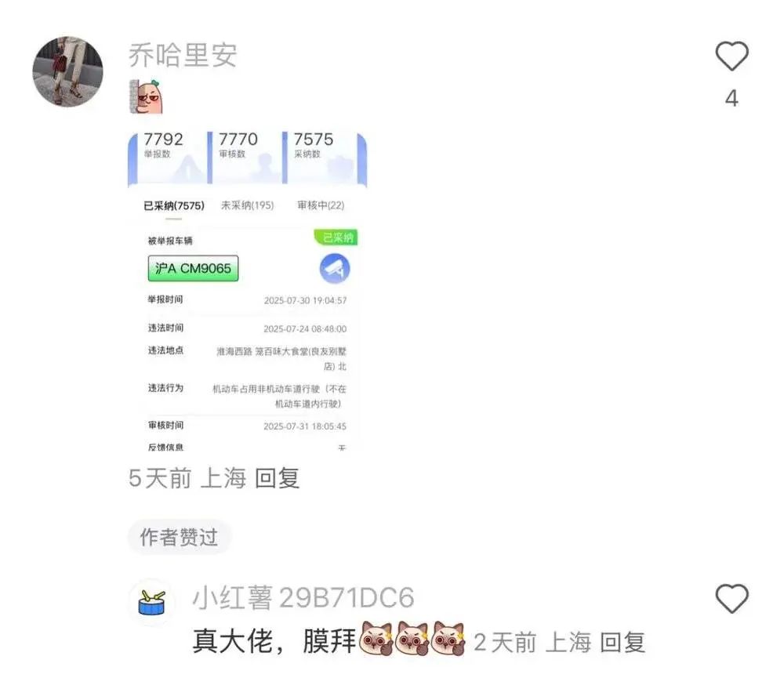The height and width of the screenshot is (685, 784).
Task: Like the comment by 乔哈里安
Action: point(731,56)
